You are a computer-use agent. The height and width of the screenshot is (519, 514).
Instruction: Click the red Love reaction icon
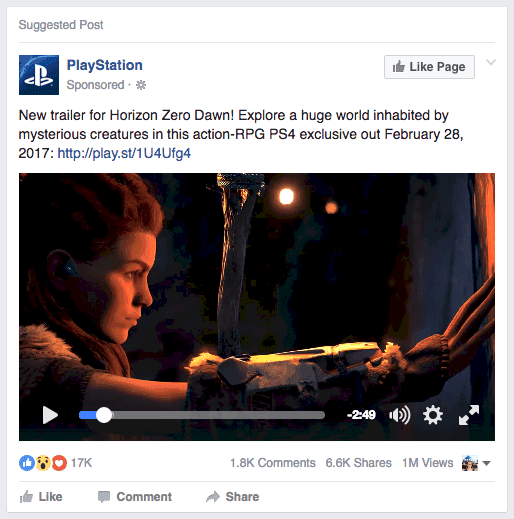[59, 463]
